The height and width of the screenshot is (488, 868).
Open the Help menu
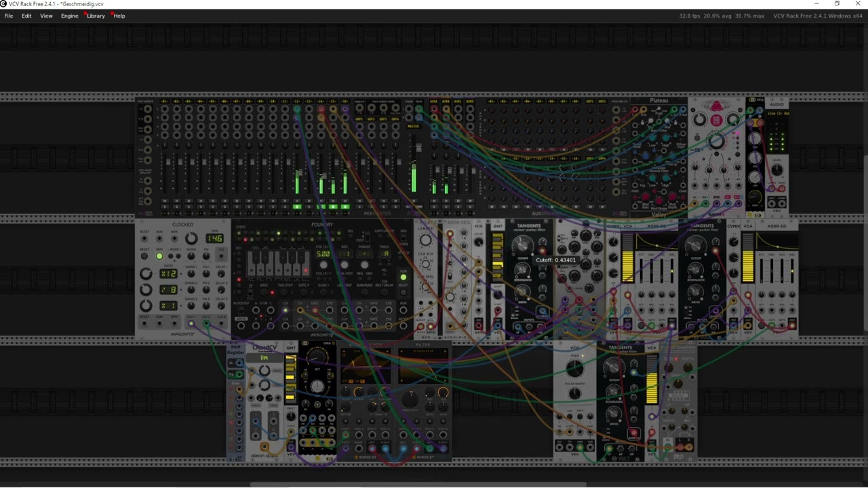119,16
